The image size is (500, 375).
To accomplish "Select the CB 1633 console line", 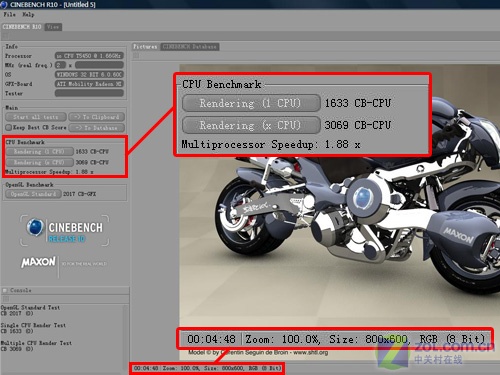I will [17, 331].
